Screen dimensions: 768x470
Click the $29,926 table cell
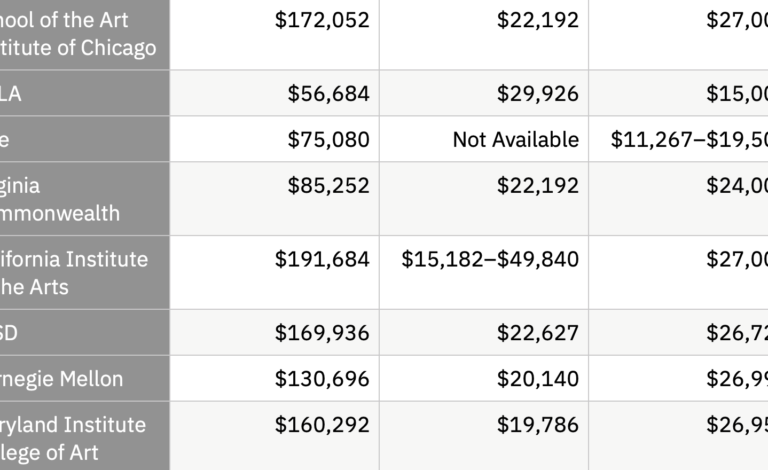[x=484, y=93]
